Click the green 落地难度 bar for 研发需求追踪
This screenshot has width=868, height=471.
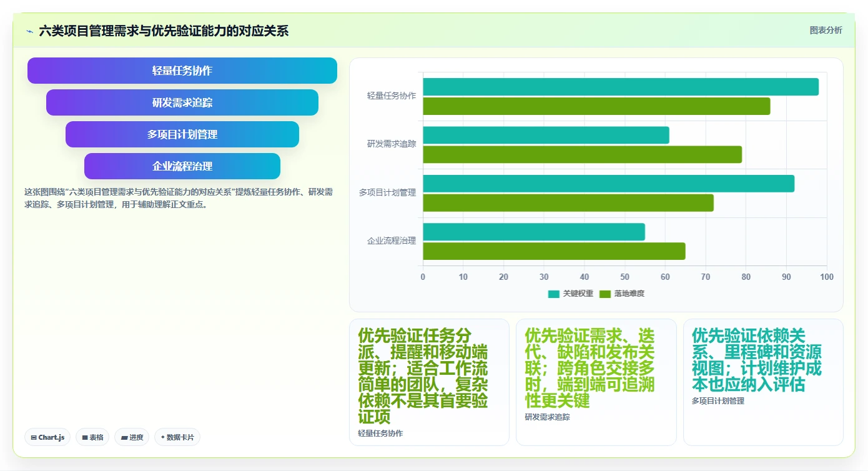coord(583,154)
